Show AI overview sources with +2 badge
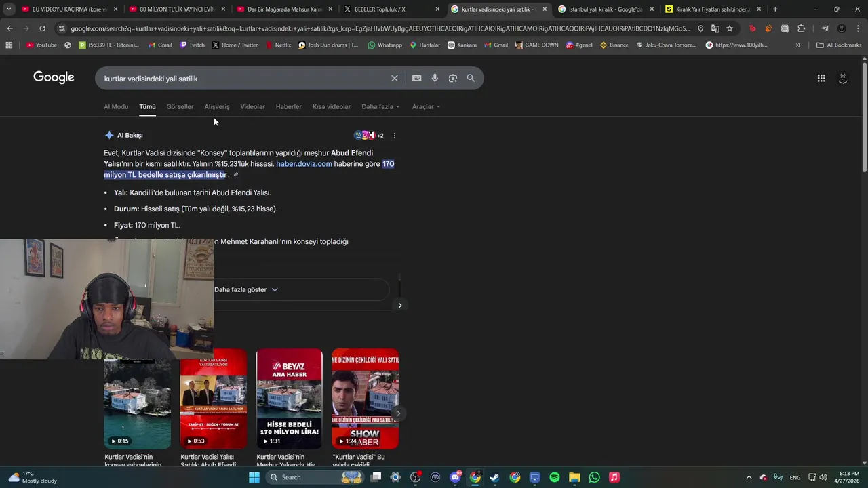The image size is (868, 488). (x=369, y=136)
